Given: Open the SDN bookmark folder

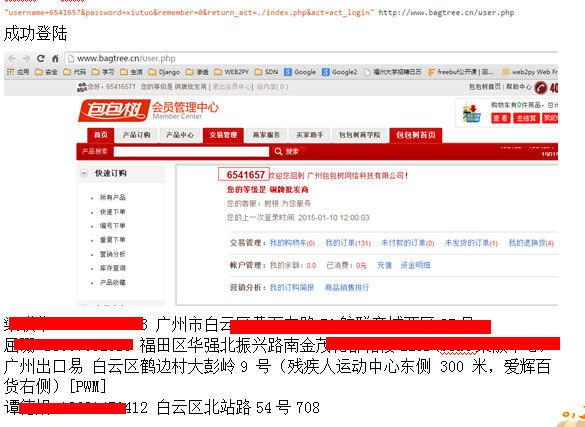Looking at the screenshot, I should (x=266, y=72).
